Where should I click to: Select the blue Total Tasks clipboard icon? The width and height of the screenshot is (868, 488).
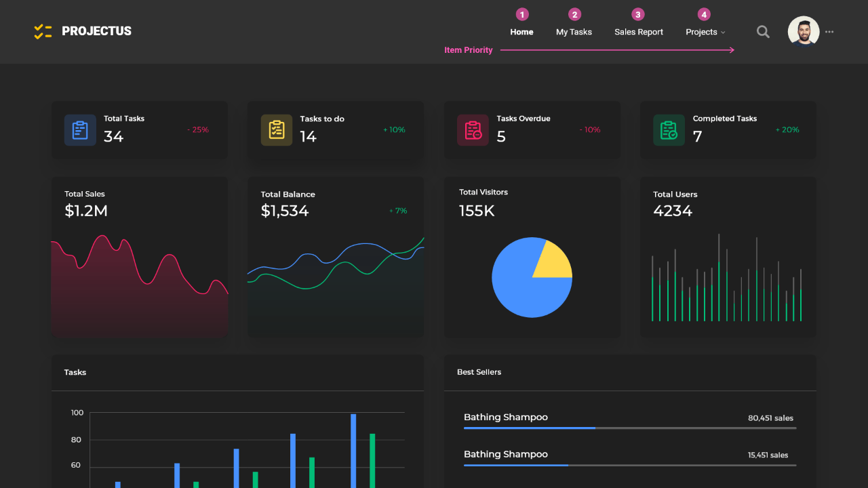(x=80, y=130)
